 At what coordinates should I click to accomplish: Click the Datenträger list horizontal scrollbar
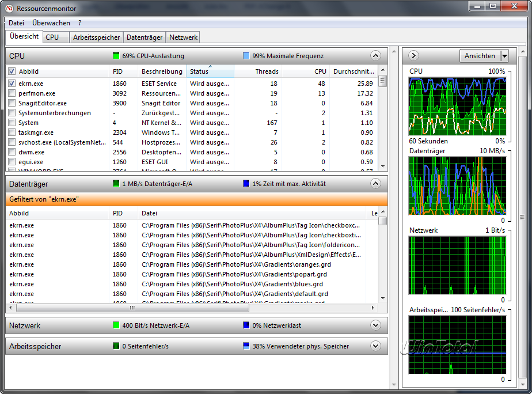click(132, 308)
